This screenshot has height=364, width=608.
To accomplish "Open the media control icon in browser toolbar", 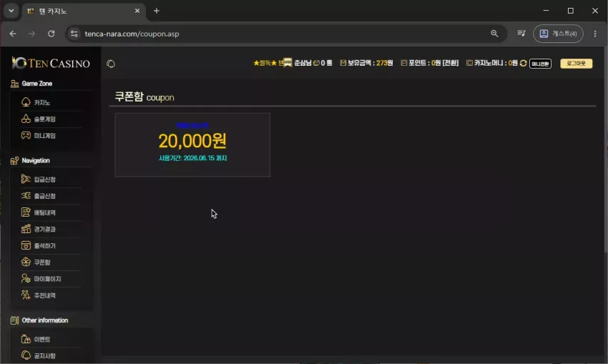I will (x=521, y=34).
